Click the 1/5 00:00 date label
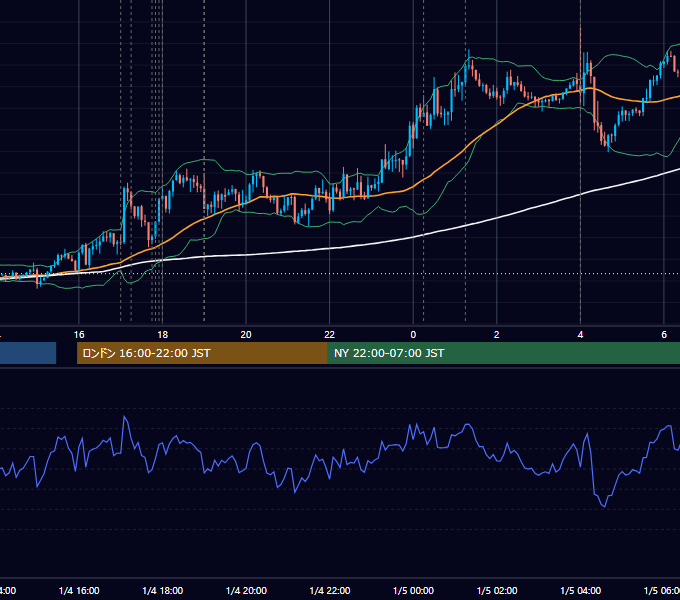This screenshot has height=600, width=680. [x=413, y=590]
